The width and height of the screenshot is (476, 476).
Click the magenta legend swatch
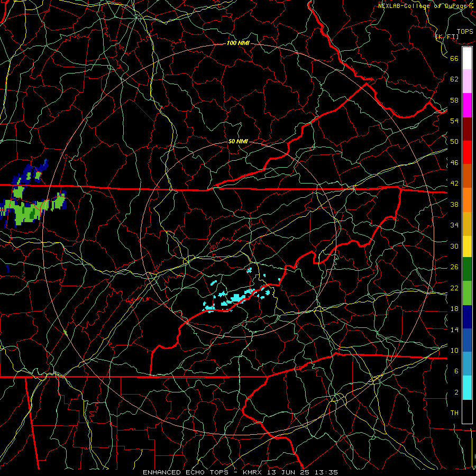[467, 105]
